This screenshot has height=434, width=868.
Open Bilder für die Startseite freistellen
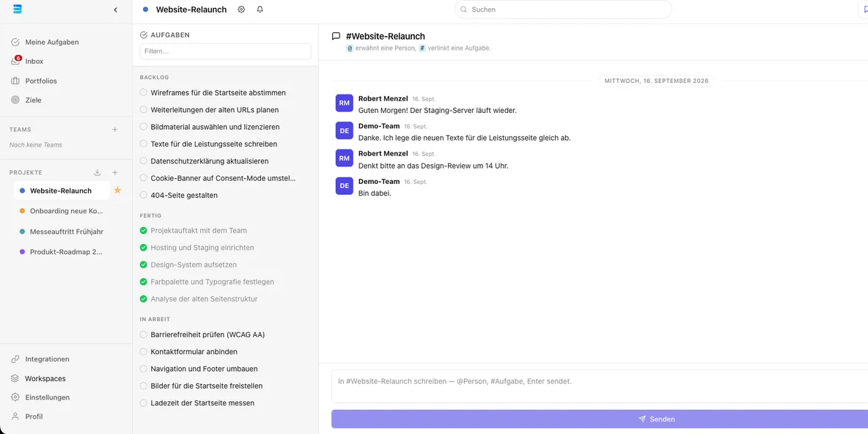click(x=207, y=386)
